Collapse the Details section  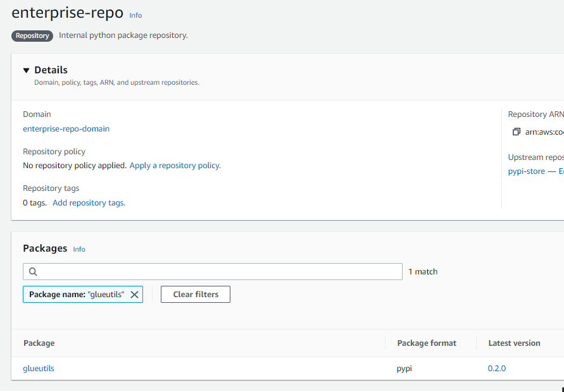(26, 70)
